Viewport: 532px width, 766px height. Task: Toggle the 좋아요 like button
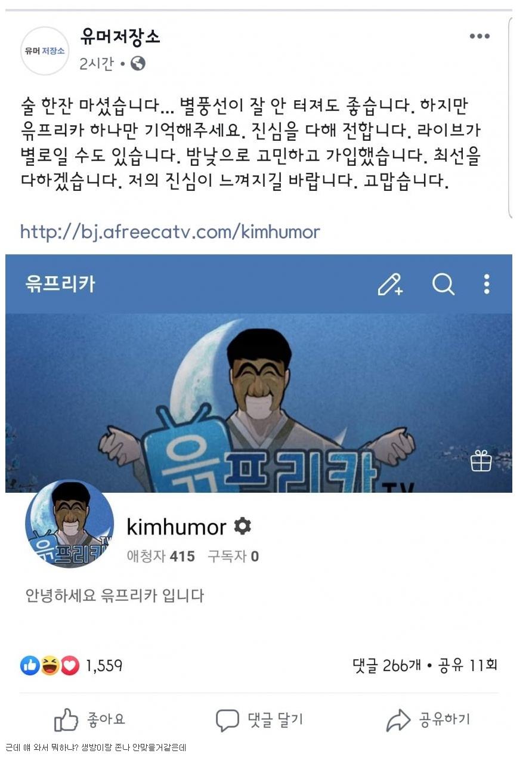(89, 720)
